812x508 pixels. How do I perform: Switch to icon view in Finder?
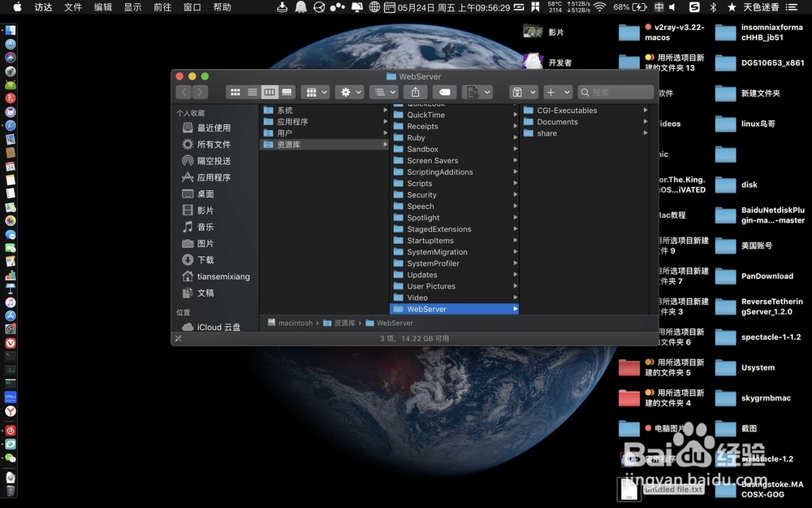[235, 92]
